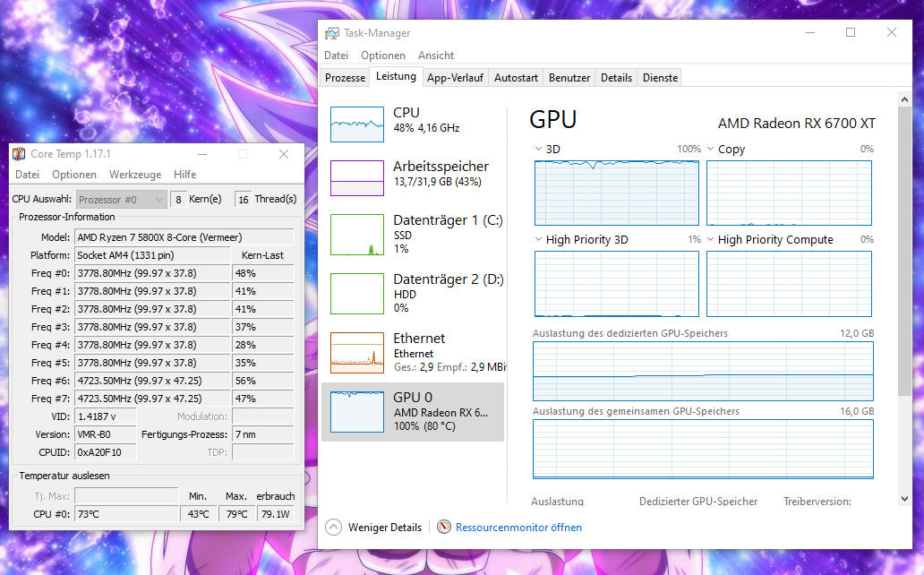Switch to the Prozesse tab
924x575 pixels.
pyautogui.click(x=346, y=78)
